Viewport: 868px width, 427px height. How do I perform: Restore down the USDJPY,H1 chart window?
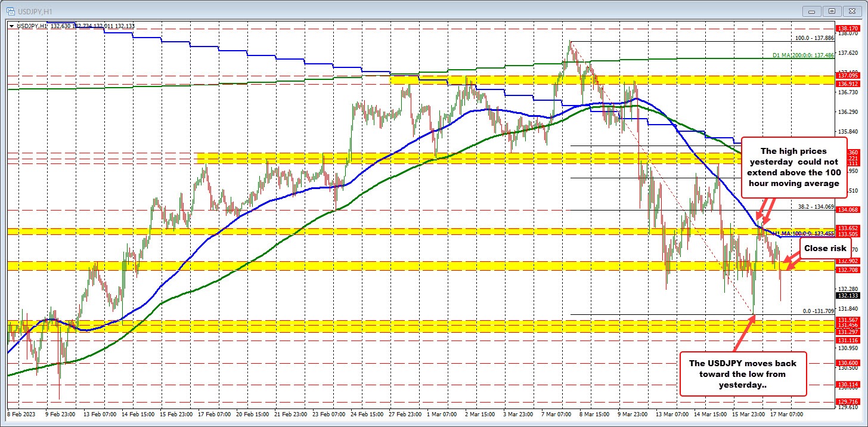click(833, 11)
